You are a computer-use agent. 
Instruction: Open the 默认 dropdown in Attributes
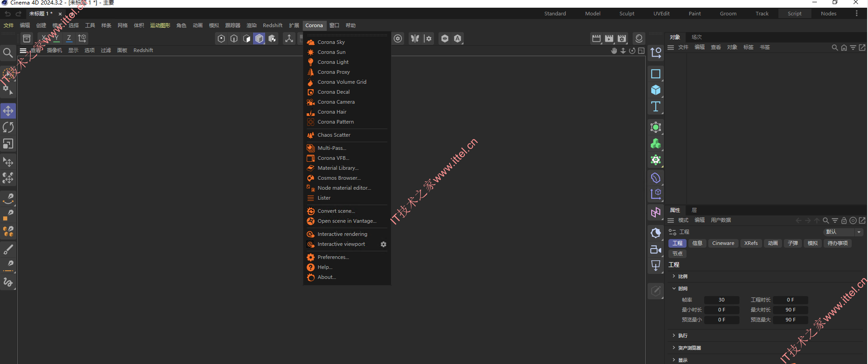[843, 232]
